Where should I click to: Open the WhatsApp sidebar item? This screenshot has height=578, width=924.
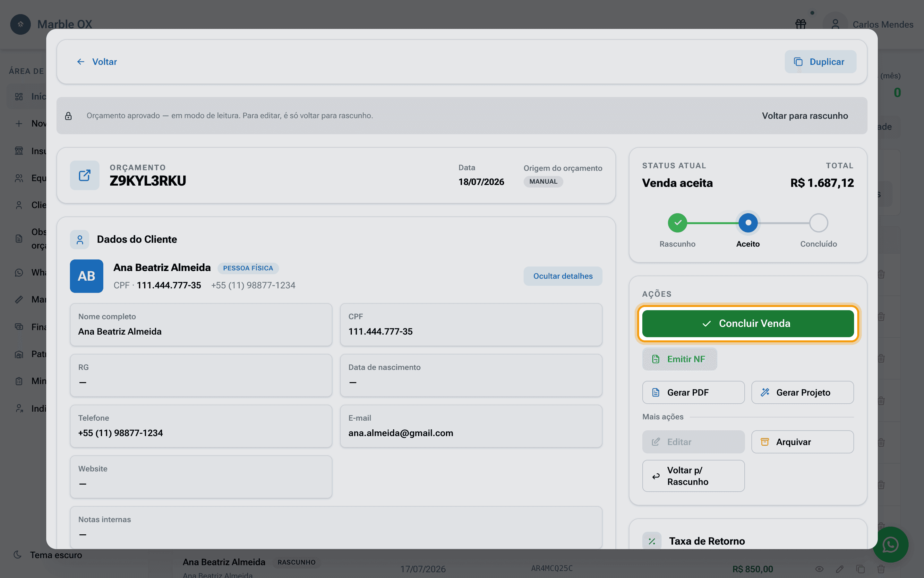click(x=27, y=273)
